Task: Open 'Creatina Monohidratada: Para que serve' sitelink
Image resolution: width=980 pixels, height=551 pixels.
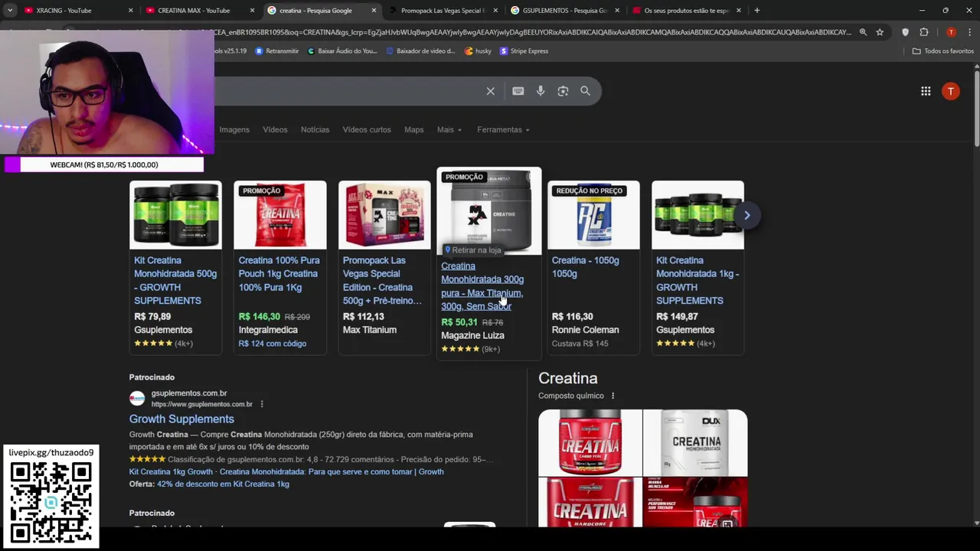Action: 332,471
